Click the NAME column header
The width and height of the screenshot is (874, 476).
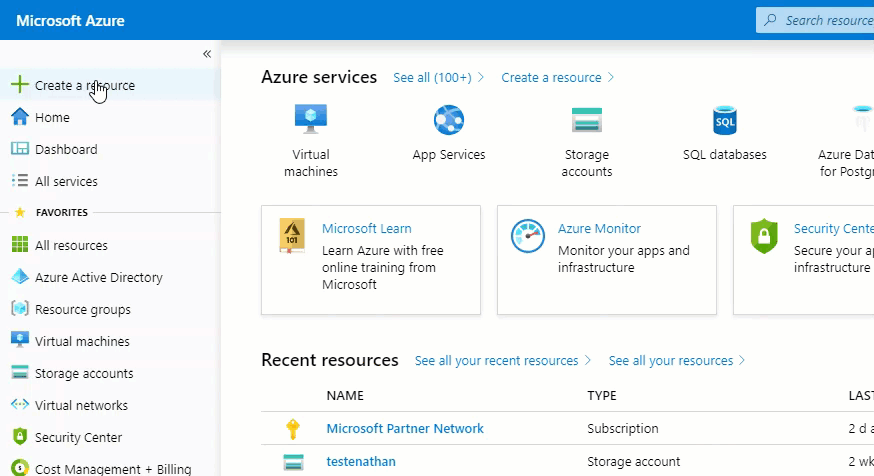[345, 396]
